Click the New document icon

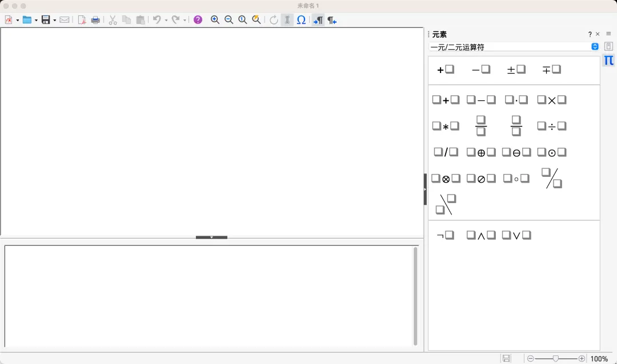[9, 19]
